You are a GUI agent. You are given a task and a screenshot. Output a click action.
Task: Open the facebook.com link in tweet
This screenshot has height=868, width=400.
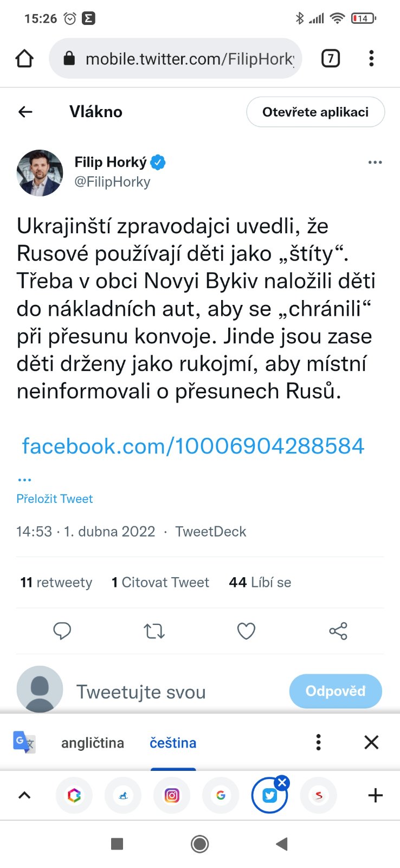coord(193,446)
